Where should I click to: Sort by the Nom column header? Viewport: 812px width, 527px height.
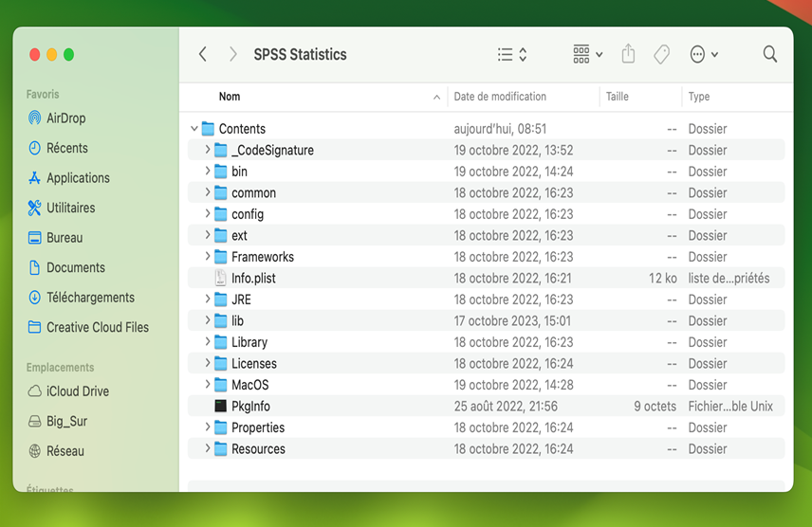tap(230, 97)
